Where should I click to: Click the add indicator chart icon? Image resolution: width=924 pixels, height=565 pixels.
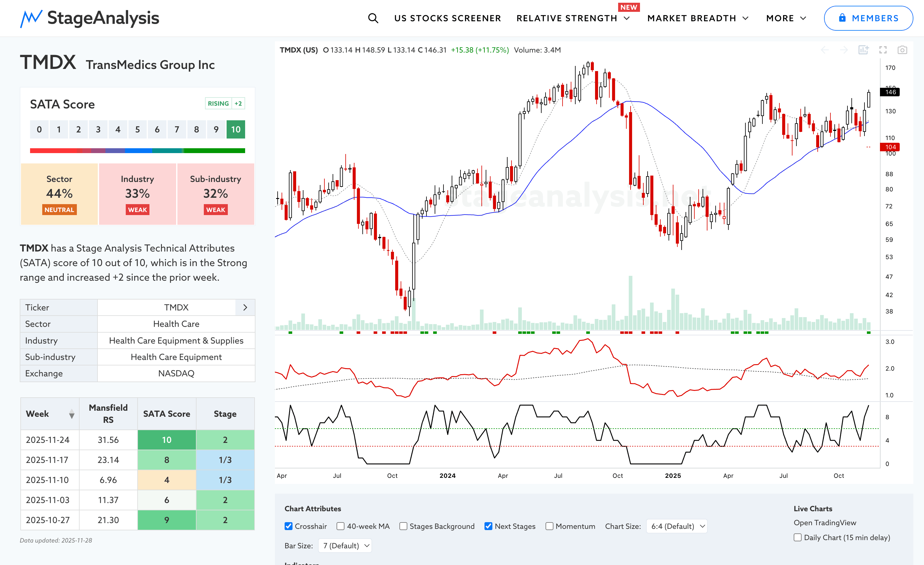click(x=863, y=50)
